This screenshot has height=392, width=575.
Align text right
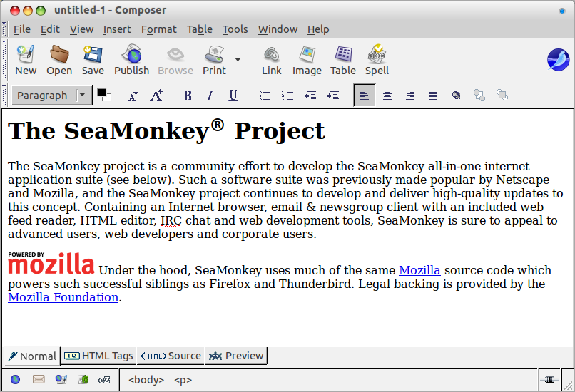(x=410, y=96)
